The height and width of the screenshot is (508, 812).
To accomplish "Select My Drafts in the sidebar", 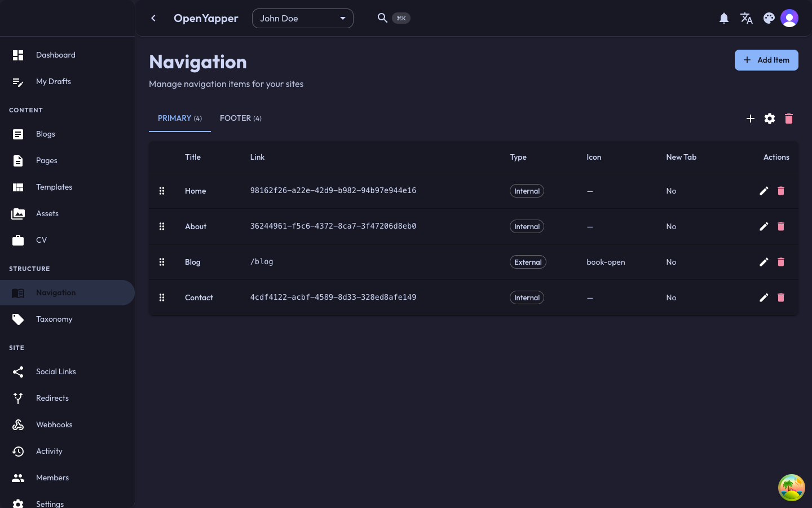I will coord(54,81).
